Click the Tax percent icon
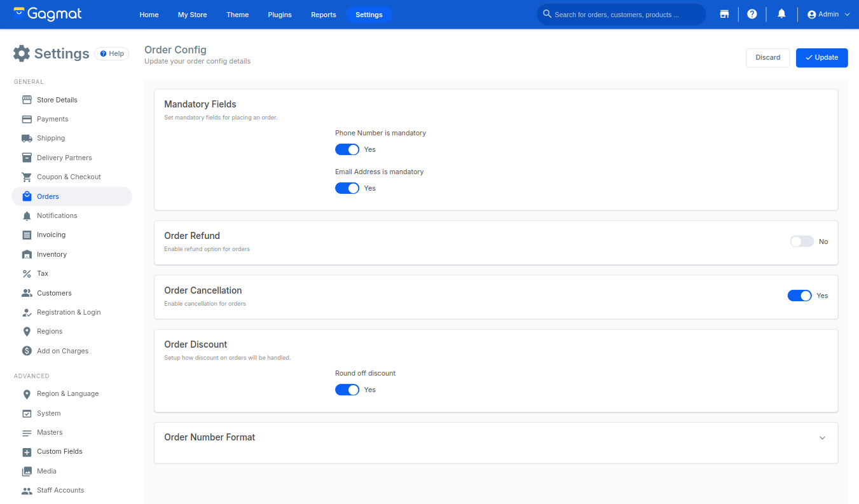Image resolution: width=859 pixels, height=504 pixels. click(x=27, y=274)
